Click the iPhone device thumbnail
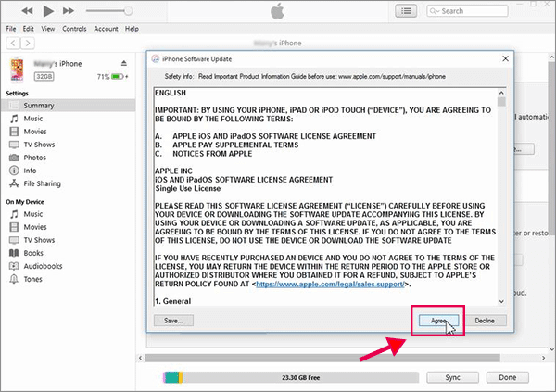556x392 pixels. tap(17, 70)
